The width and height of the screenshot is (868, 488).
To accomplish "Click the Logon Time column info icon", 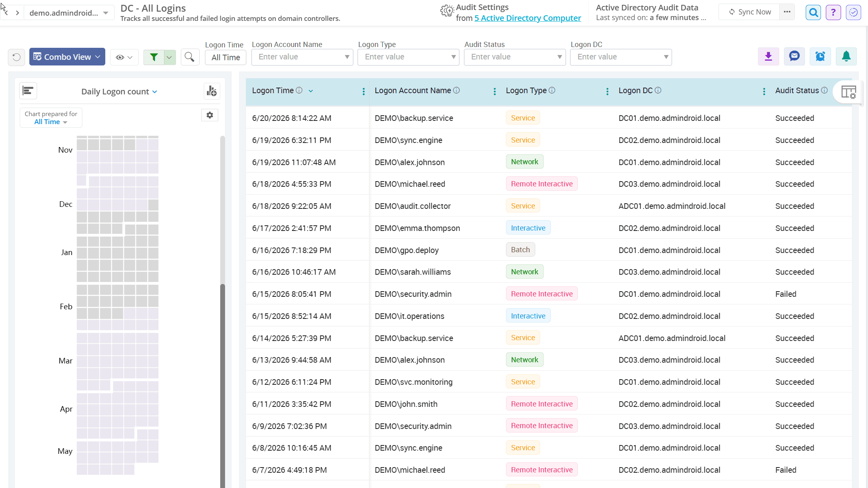I will (299, 90).
